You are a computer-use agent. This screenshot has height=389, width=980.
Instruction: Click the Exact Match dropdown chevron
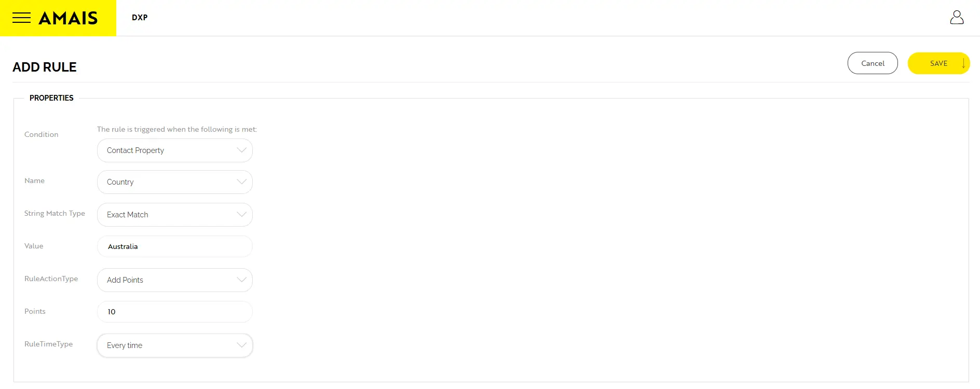pyautogui.click(x=241, y=215)
